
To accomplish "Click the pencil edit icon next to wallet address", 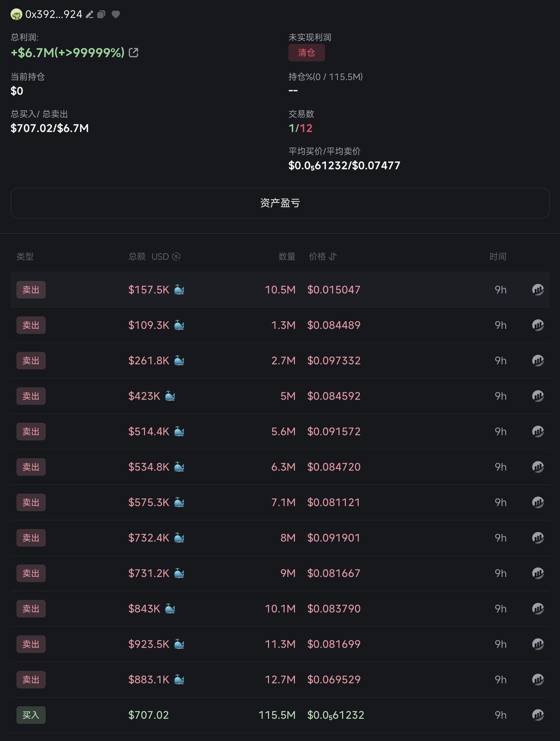I will [x=90, y=14].
